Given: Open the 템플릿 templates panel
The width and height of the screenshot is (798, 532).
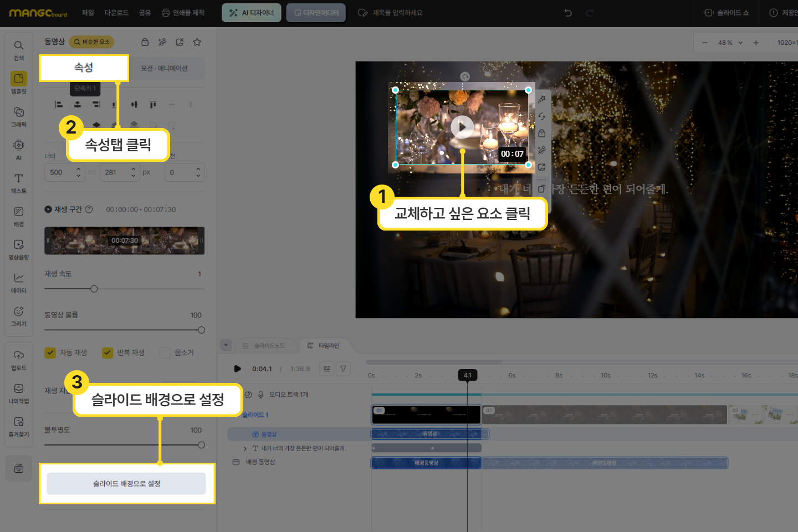Looking at the screenshot, I should (19, 79).
